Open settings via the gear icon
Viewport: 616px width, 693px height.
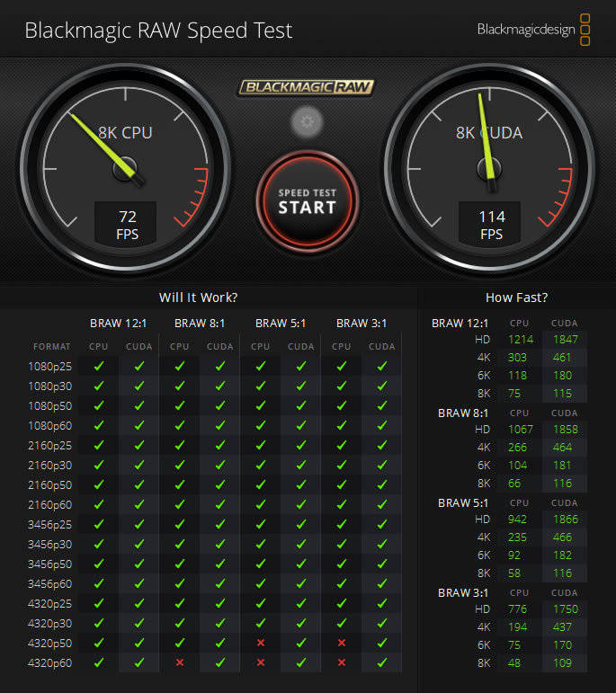pyautogui.click(x=307, y=121)
